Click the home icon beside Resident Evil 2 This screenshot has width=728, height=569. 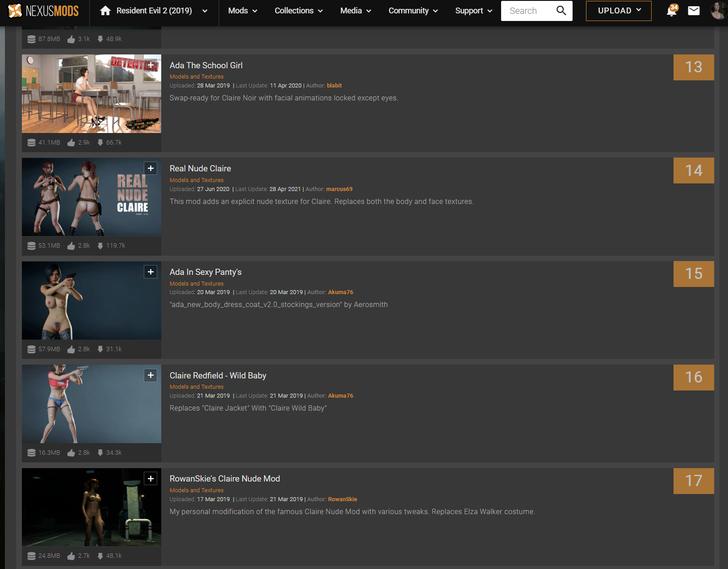[105, 11]
